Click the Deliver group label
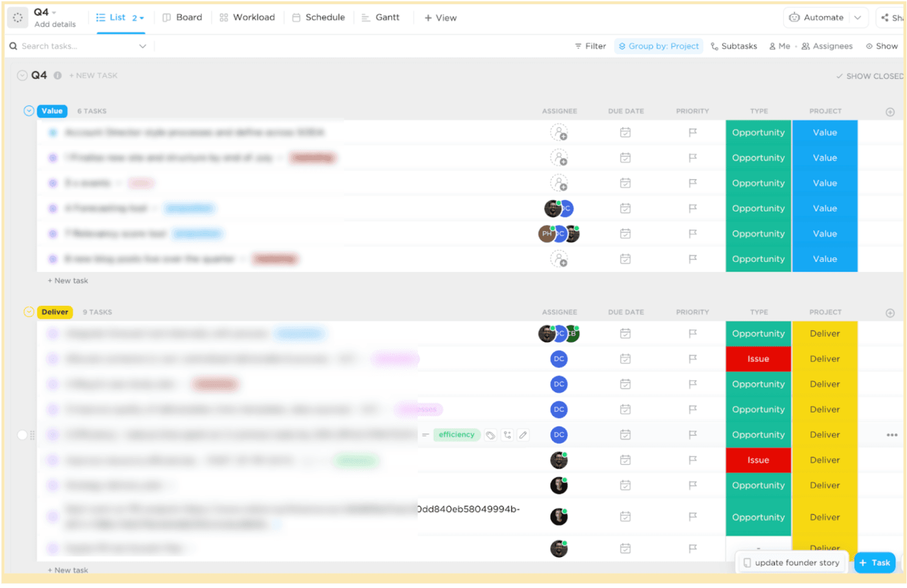The height and width of the screenshot is (588, 907). (x=55, y=312)
